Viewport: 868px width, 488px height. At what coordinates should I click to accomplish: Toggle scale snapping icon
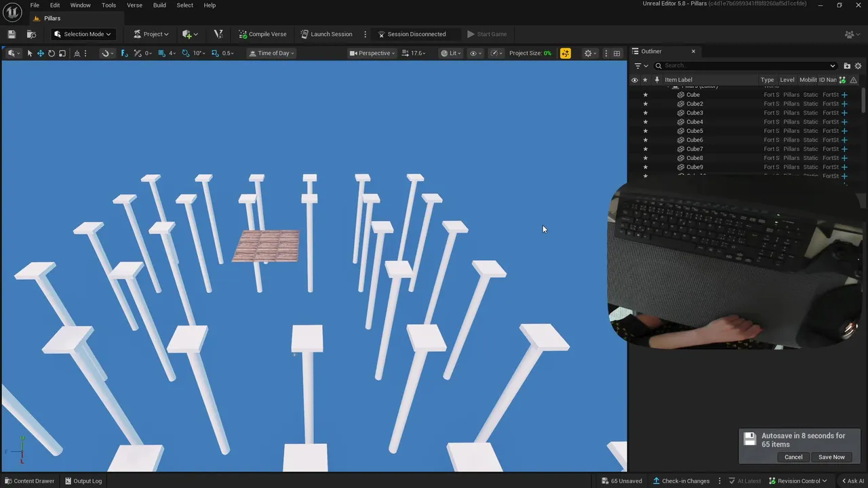[215, 53]
